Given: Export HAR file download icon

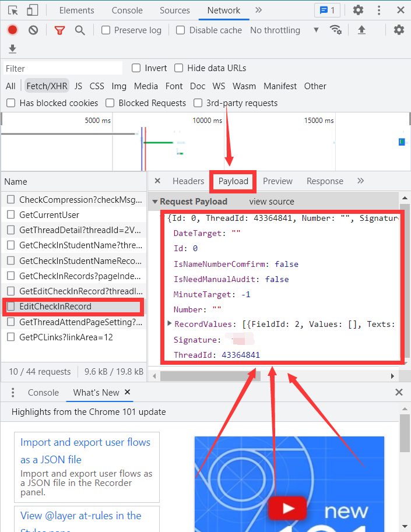Looking at the screenshot, I should 13,49.
